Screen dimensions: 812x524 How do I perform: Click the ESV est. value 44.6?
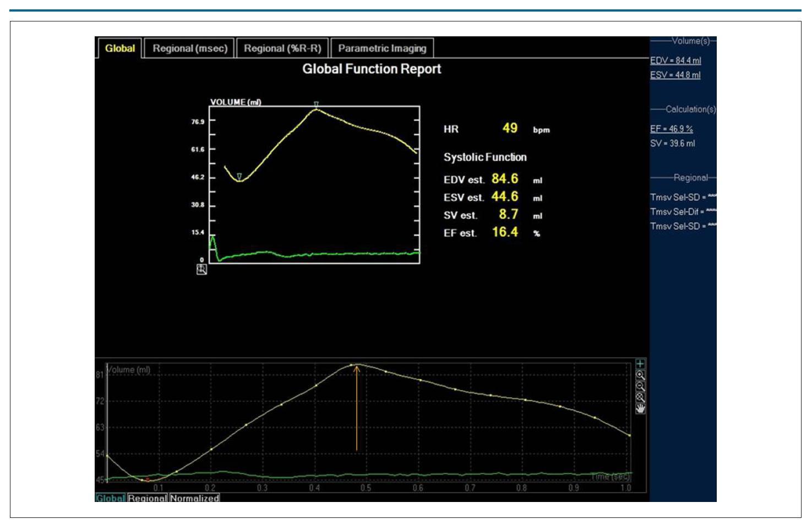click(505, 197)
